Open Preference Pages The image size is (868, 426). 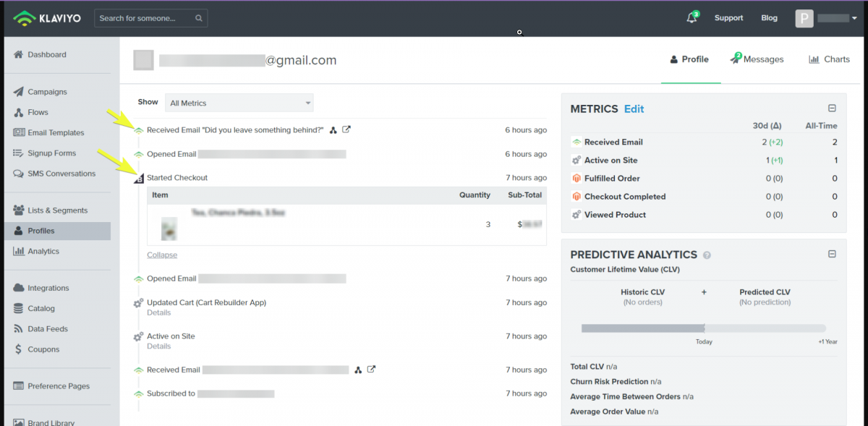[x=59, y=386]
